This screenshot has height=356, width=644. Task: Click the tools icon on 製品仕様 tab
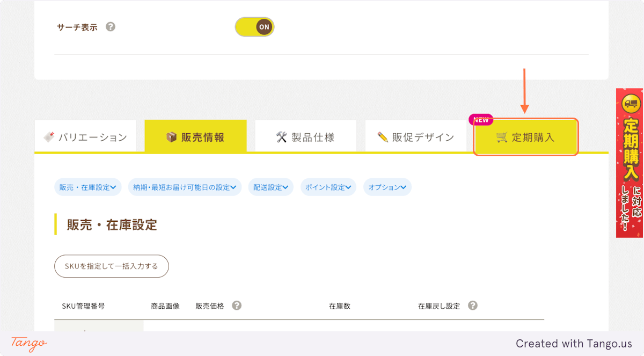282,137
